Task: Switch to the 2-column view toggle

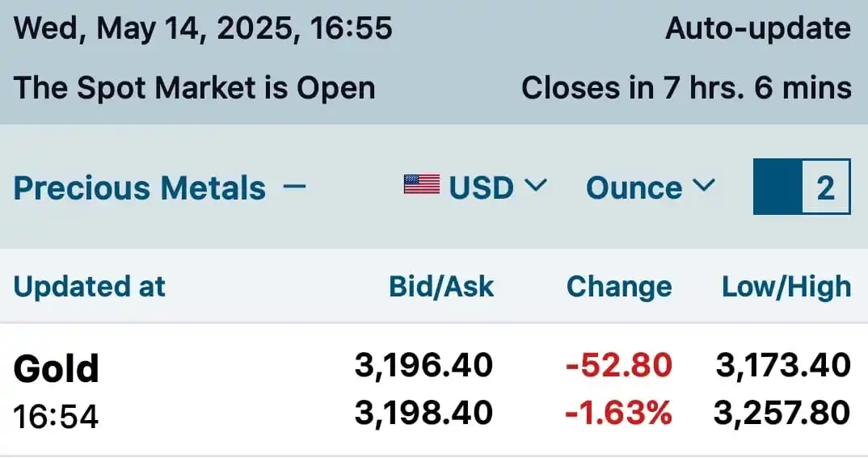Action: pyautogui.click(x=826, y=187)
